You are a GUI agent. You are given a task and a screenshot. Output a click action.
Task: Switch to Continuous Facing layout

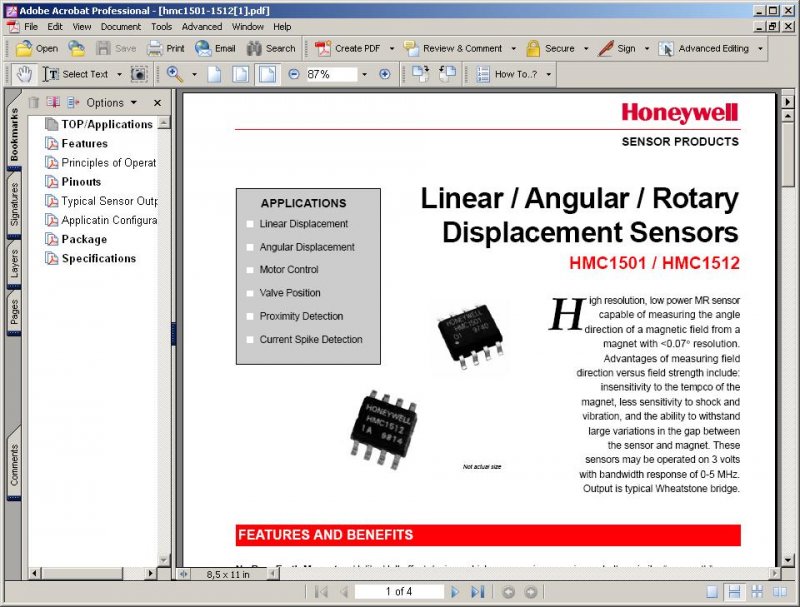[x=757, y=592]
